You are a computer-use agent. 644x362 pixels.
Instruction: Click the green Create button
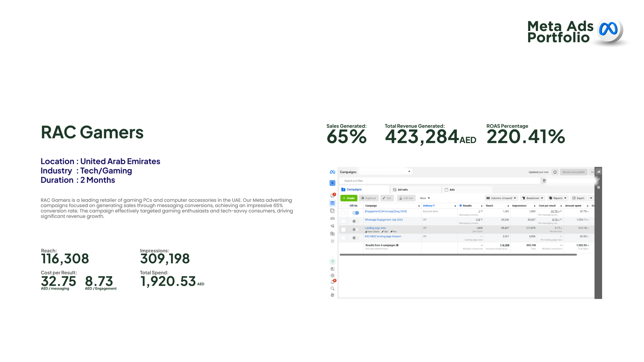[x=349, y=198]
